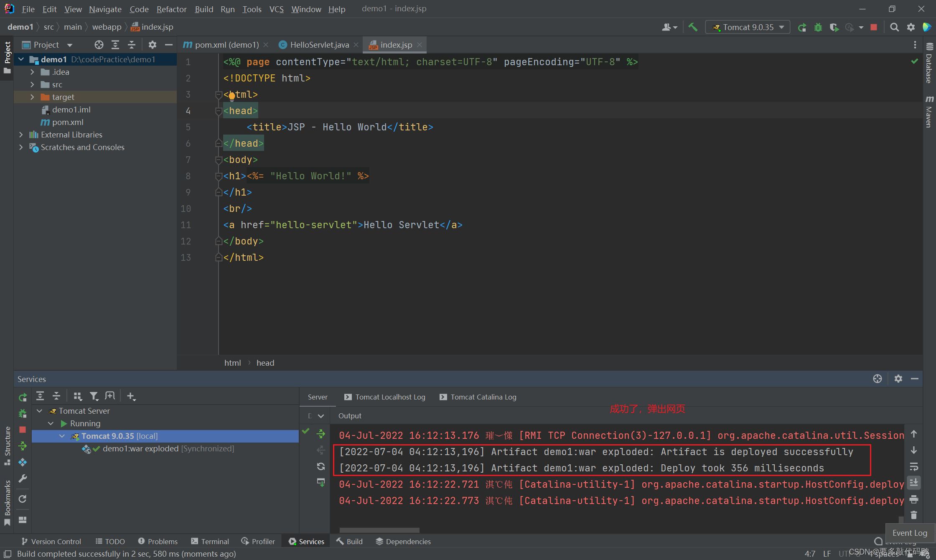Open the Refactor menu
The height and width of the screenshot is (560, 936).
[171, 9]
